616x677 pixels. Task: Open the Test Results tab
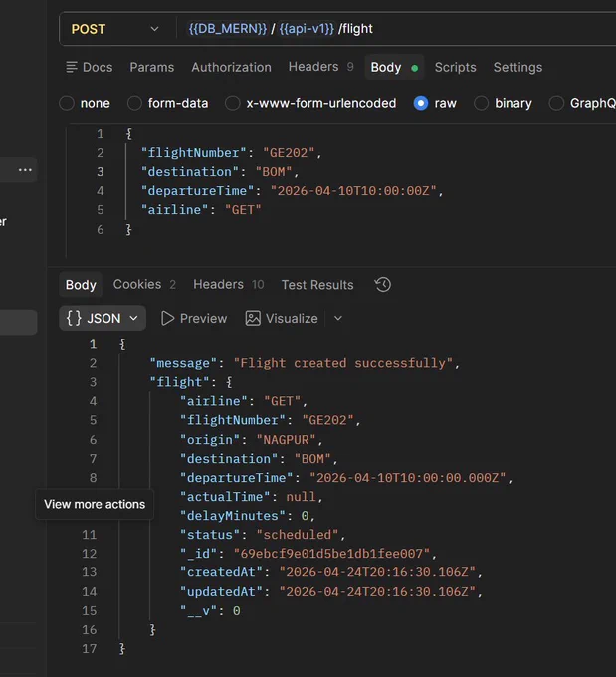tap(317, 285)
